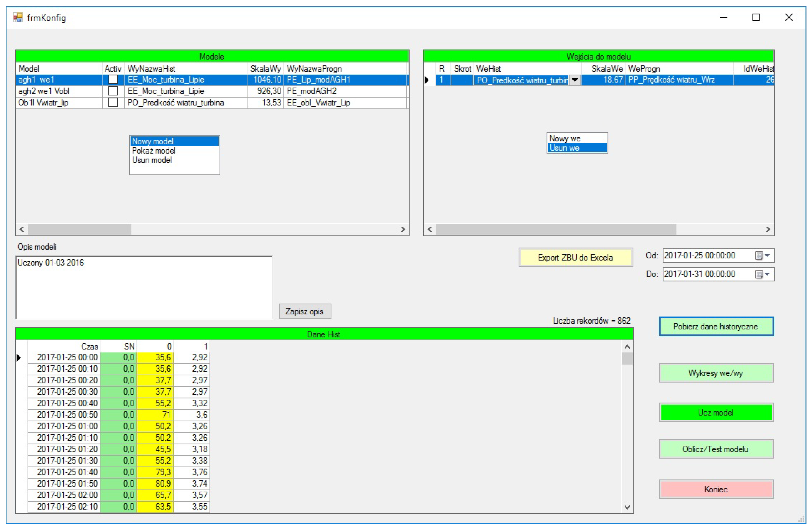Toggle Activ checkbox for agh1 we1 model
Screen dimensions: 812x528
(113, 80)
